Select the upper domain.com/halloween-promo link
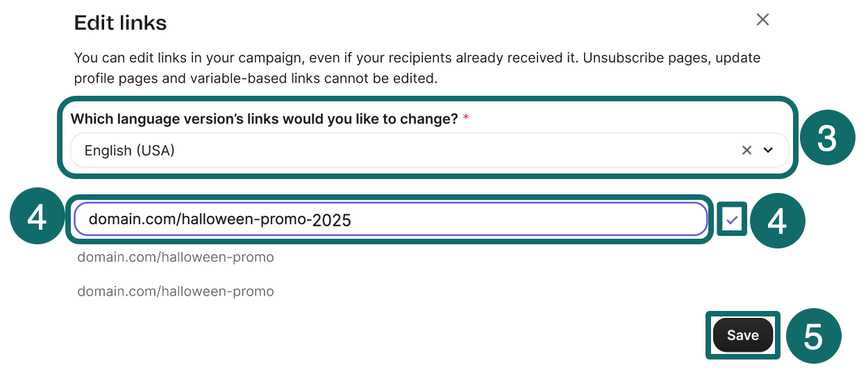 point(176,257)
